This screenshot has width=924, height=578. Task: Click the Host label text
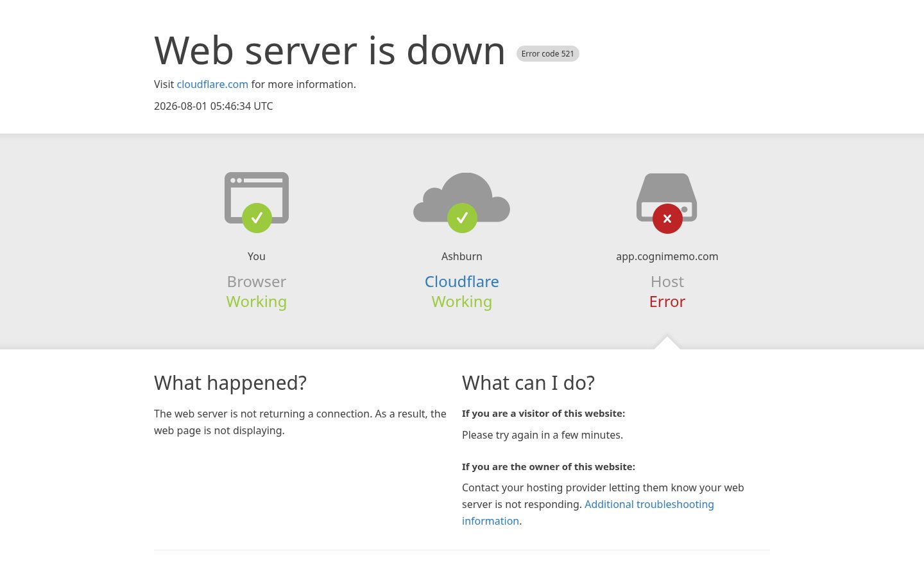[667, 281]
